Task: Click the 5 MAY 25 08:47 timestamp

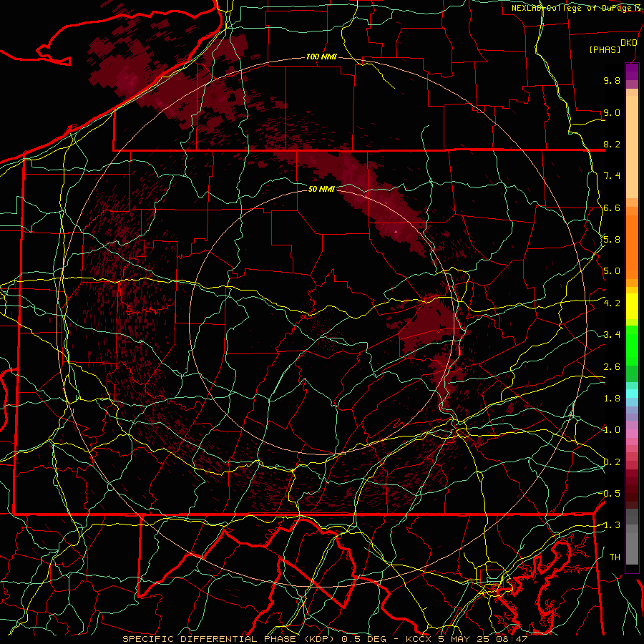Action: 482,639
